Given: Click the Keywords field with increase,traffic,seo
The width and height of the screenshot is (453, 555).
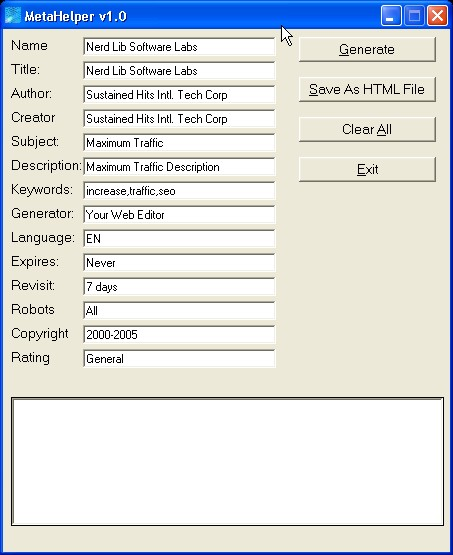Looking at the screenshot, I should pyautogui.click(x=179, y=191).
